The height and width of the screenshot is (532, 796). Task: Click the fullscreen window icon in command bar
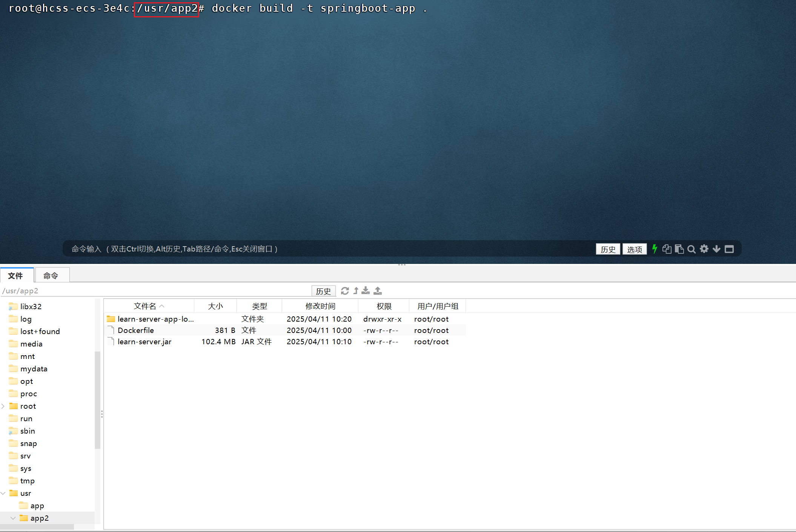(x=729, y=249)
